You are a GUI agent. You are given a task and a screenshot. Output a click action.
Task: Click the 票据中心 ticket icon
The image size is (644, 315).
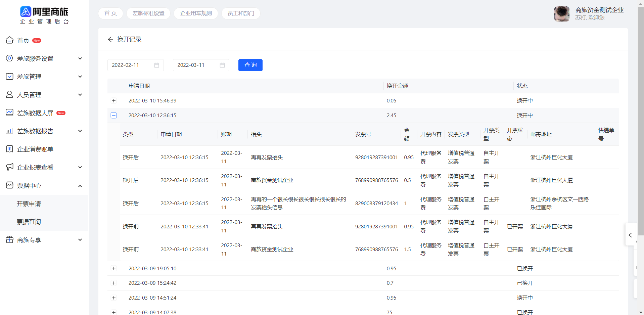10,185
